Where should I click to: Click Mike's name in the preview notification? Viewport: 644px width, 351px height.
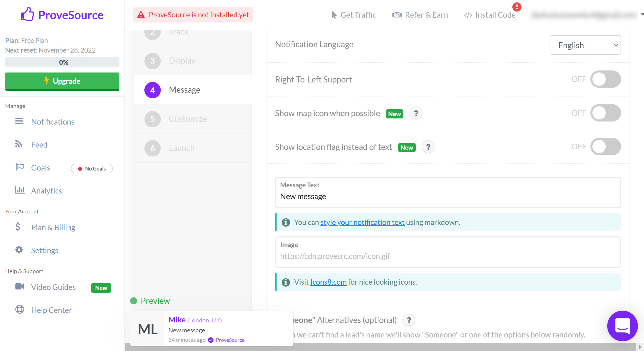pos(177,320)
